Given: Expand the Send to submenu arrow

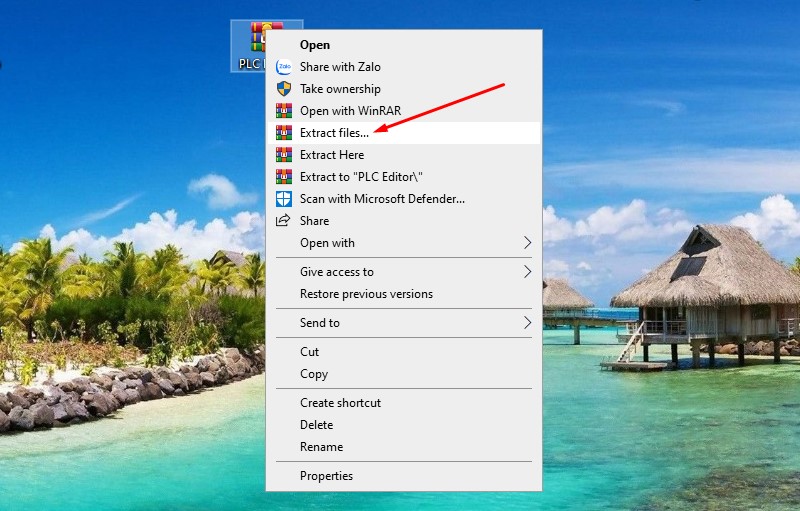Looking at the screenshot, I should click(528, 323).
